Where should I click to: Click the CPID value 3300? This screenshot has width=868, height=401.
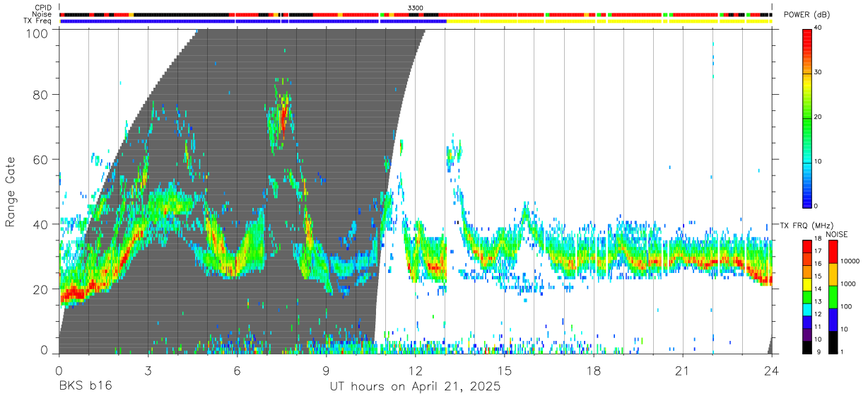click(416, 8)
